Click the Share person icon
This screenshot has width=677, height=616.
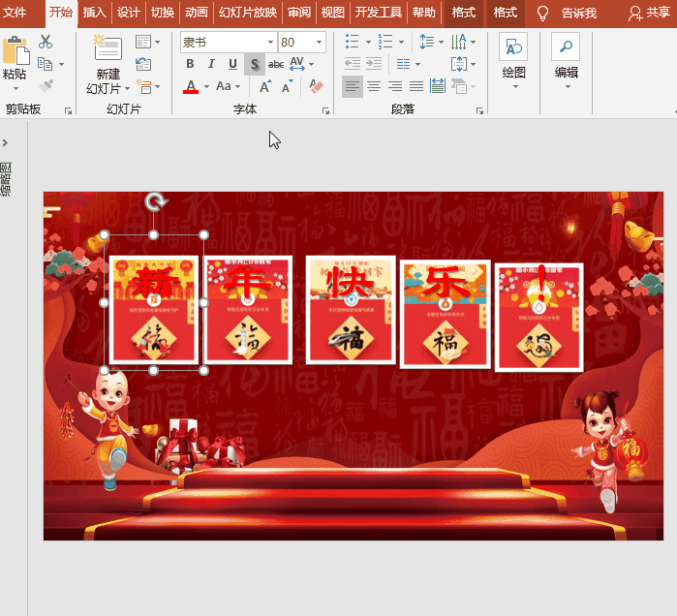pos(635,14)
